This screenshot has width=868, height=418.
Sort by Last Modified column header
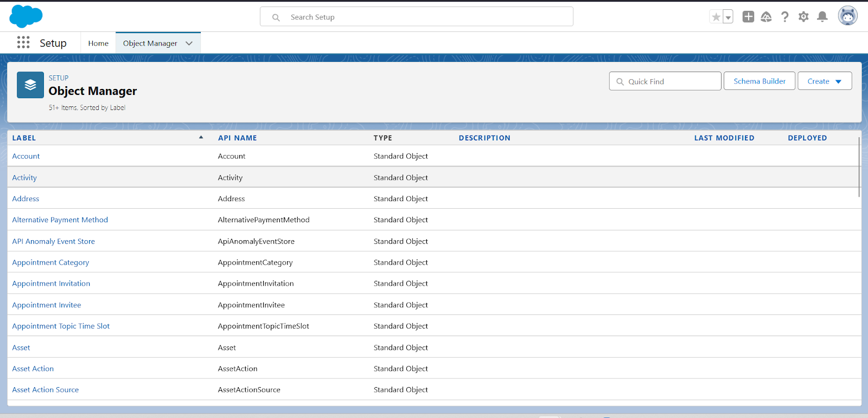(724, 138)
